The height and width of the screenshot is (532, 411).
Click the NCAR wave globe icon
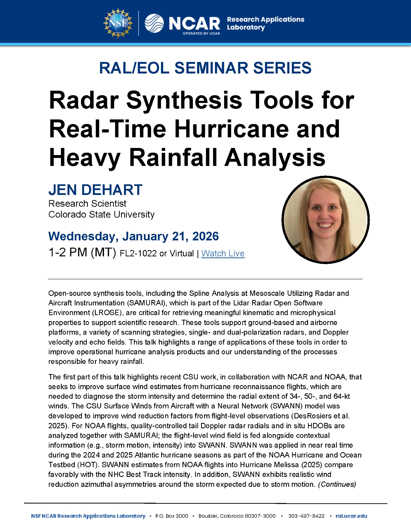[x=154, y=23]
